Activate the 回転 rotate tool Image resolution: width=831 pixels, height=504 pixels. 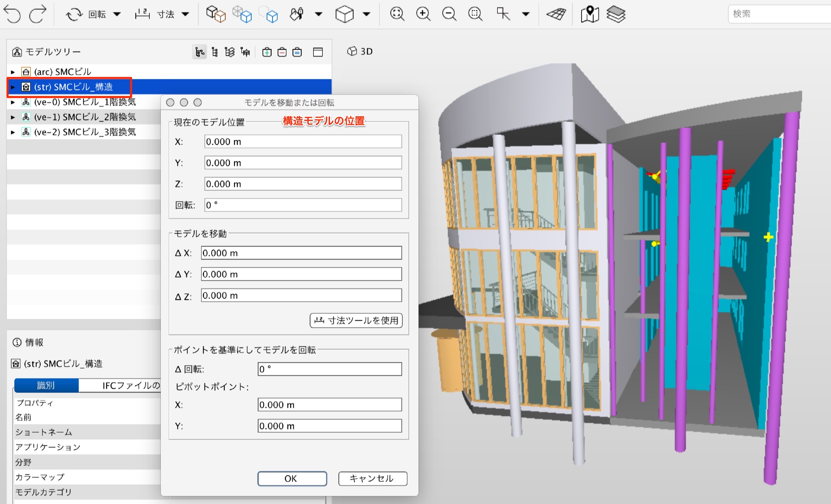(86, 14)
